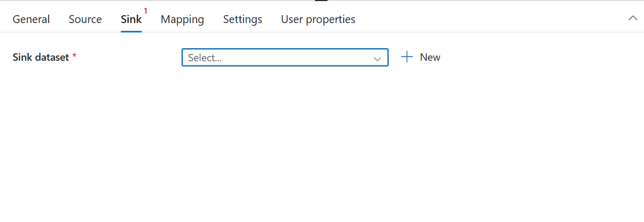
Task: Click the New dataset button label
Action: click(430, 58)
